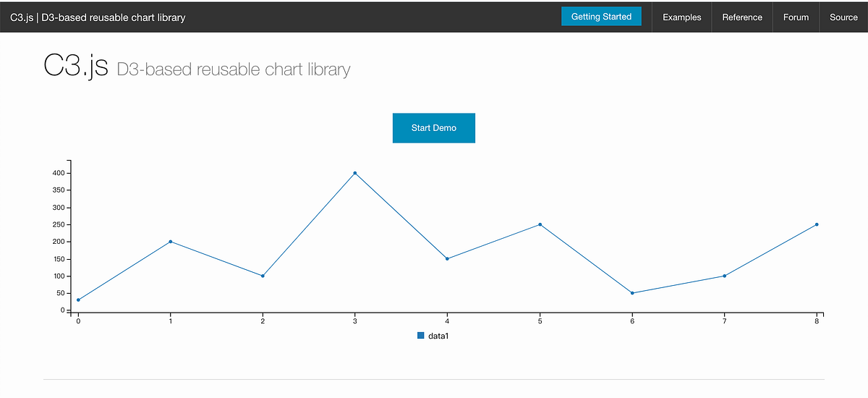Open the Reference page link
This screenshot has height=398, width=868.
(742, 17)
